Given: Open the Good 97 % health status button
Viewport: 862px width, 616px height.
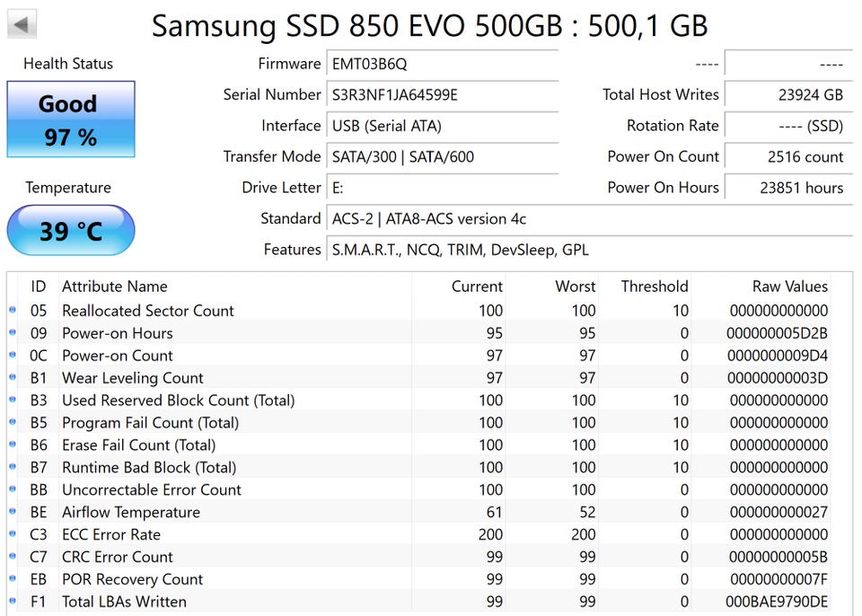Looking at the screenshot, I should [x=71, y=119].
